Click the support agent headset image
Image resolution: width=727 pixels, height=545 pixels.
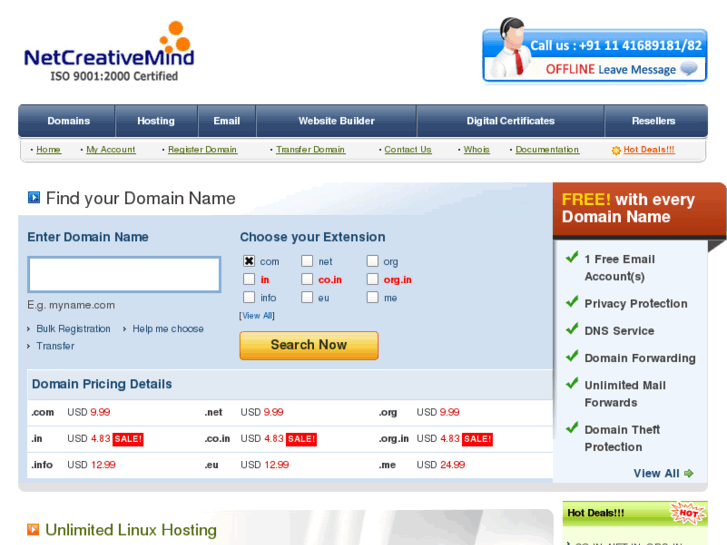click(509, 47)
